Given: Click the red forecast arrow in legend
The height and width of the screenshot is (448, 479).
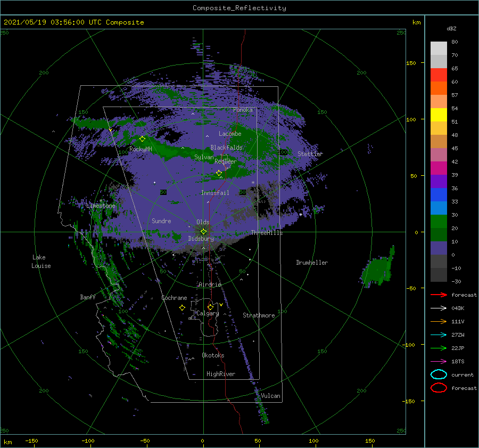Looking at the screenshot, I should [x=439, y=295].
